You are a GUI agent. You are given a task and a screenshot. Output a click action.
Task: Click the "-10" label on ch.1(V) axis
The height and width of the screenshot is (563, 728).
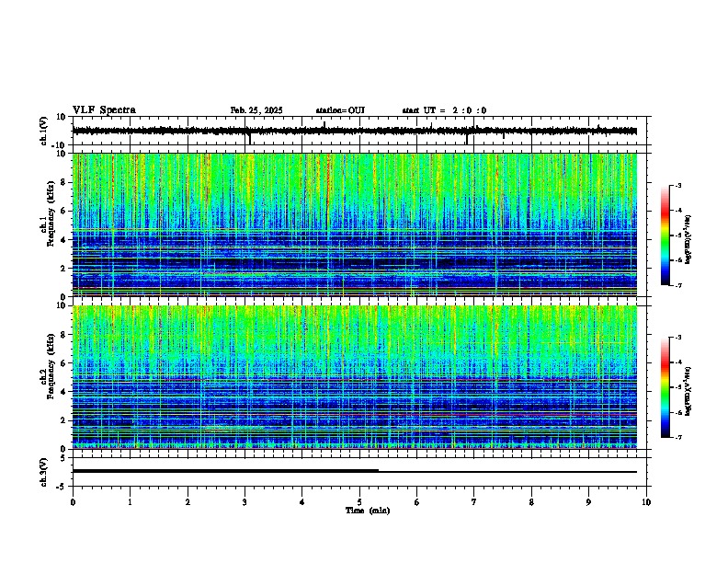60,145
